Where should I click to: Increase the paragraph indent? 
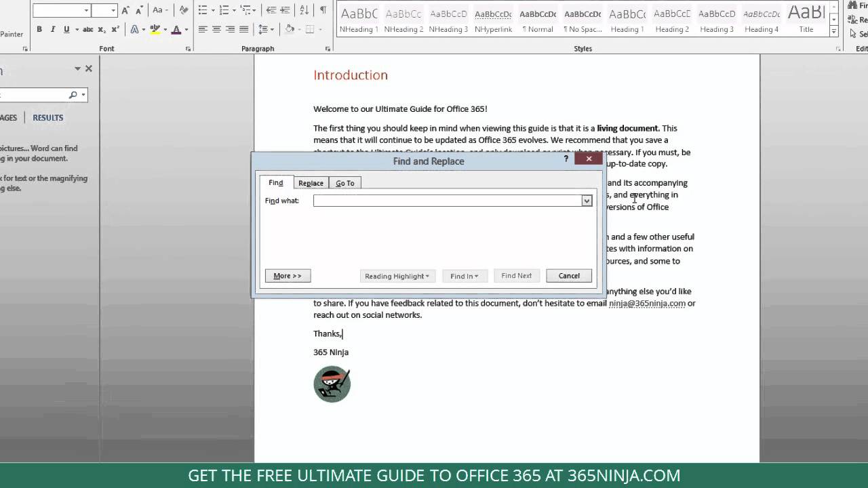click(285, 10)
